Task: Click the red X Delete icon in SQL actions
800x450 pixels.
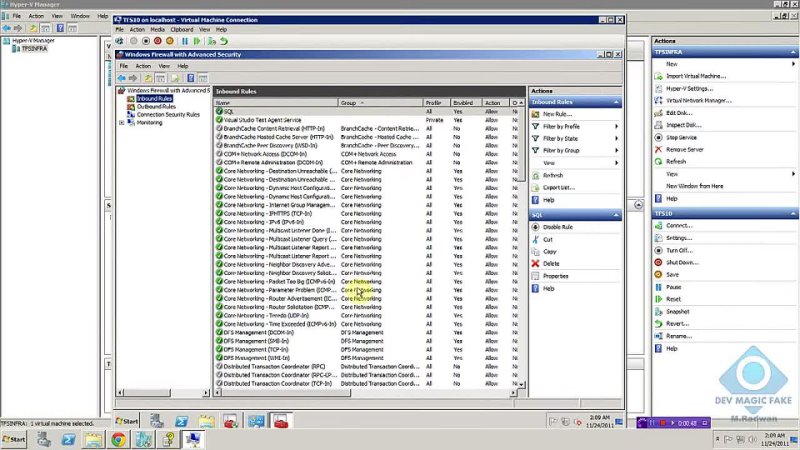Action: (535, 263)
